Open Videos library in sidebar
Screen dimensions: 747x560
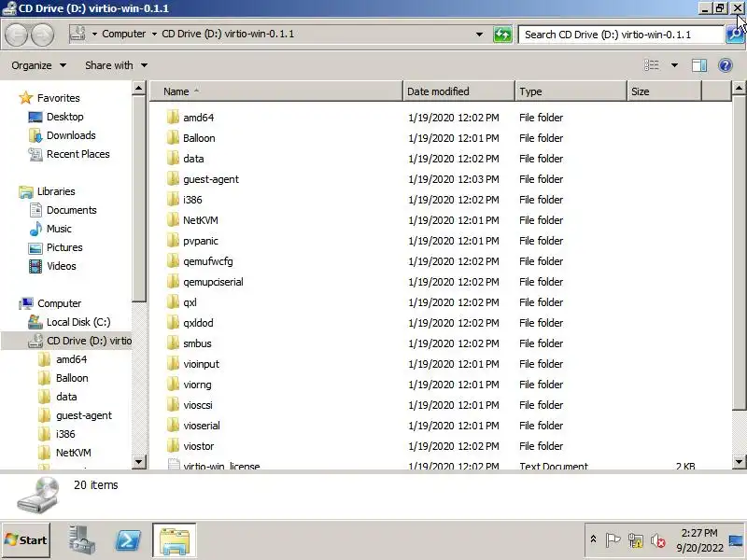point(52,266)
